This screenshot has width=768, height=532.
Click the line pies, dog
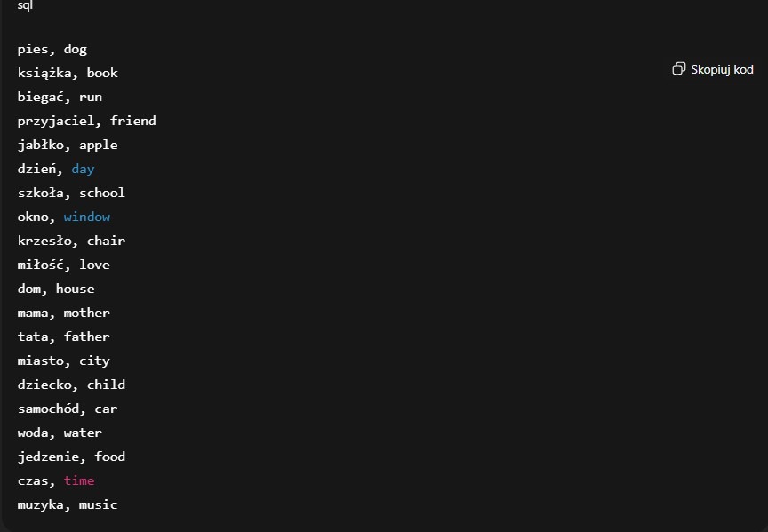coord(52,50)
